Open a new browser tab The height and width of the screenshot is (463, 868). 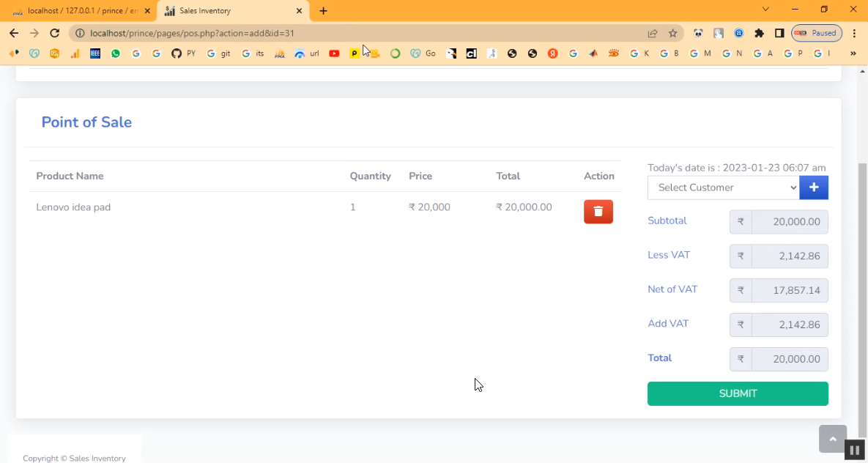coord(323,11)
